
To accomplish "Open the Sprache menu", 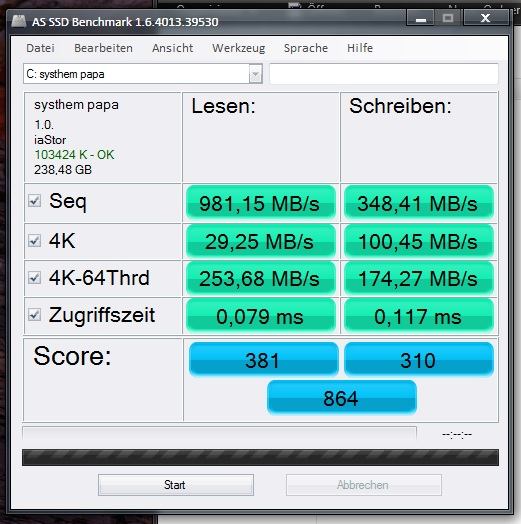I will pyautogui.click(x=306, y=48).
